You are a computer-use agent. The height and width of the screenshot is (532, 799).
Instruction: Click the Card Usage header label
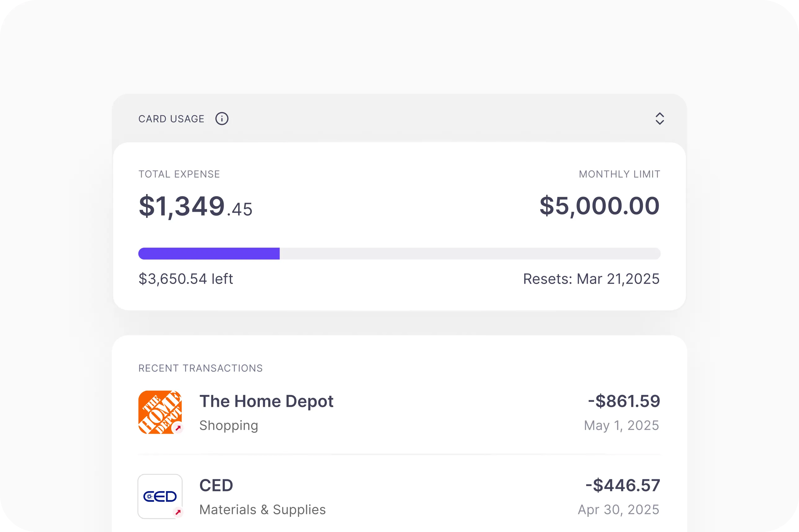[172, 119]
